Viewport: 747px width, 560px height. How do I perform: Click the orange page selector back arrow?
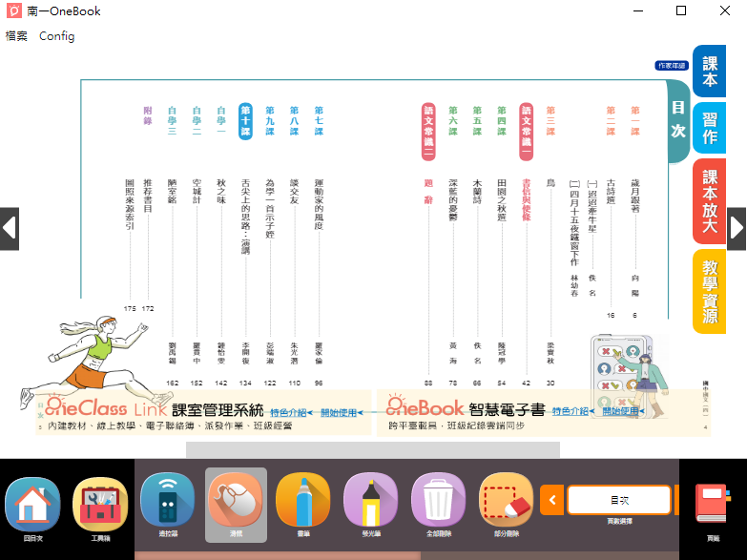551,499
